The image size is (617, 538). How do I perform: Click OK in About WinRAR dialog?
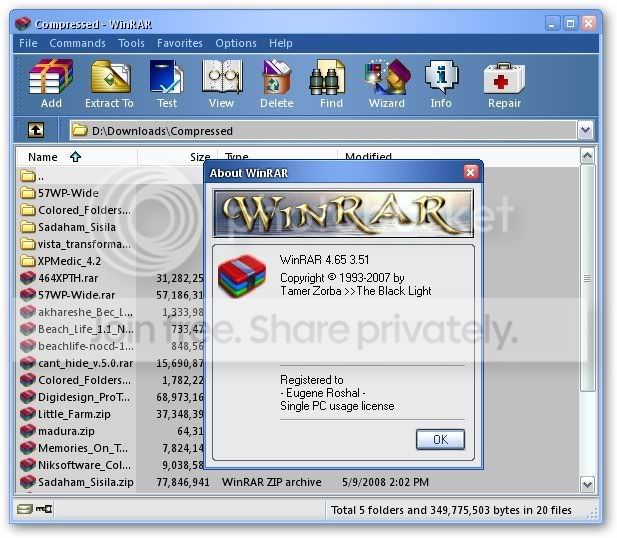tap(440, 439)
